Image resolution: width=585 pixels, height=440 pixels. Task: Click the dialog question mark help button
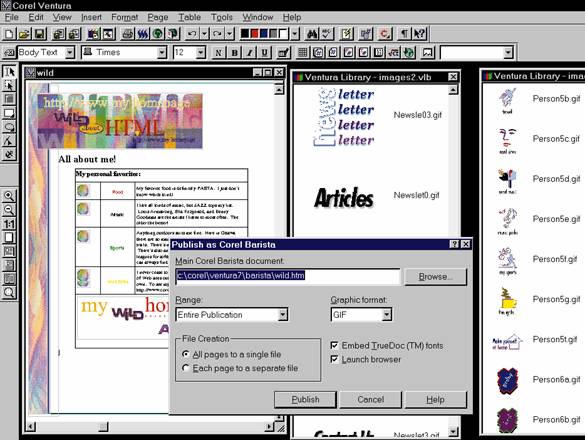[x=454, y=244]
